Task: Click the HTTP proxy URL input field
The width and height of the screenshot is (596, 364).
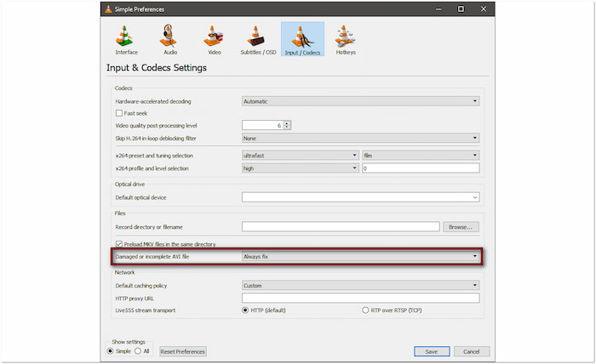Action: point(360,298)
